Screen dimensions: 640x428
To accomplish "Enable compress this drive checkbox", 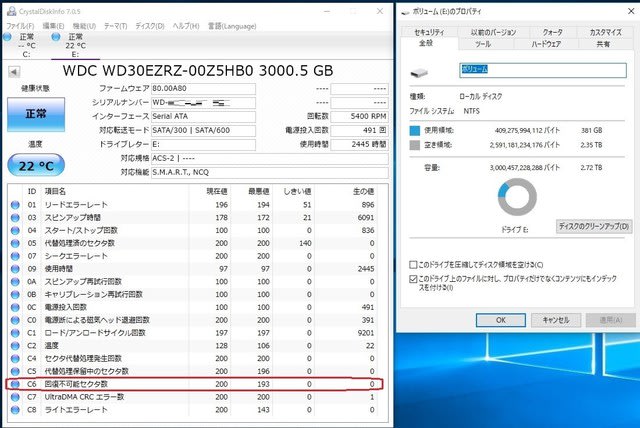I will [x=413, y=265].
